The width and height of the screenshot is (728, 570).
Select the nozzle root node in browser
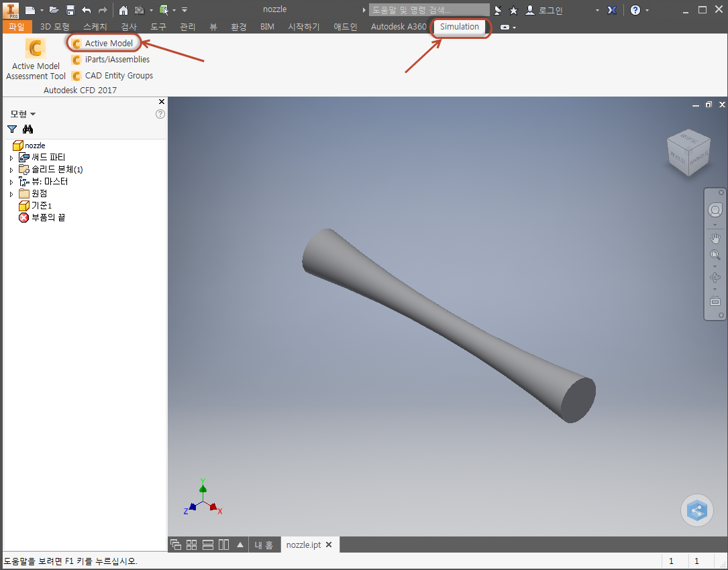pyautogui.click(x=29, y=146)
